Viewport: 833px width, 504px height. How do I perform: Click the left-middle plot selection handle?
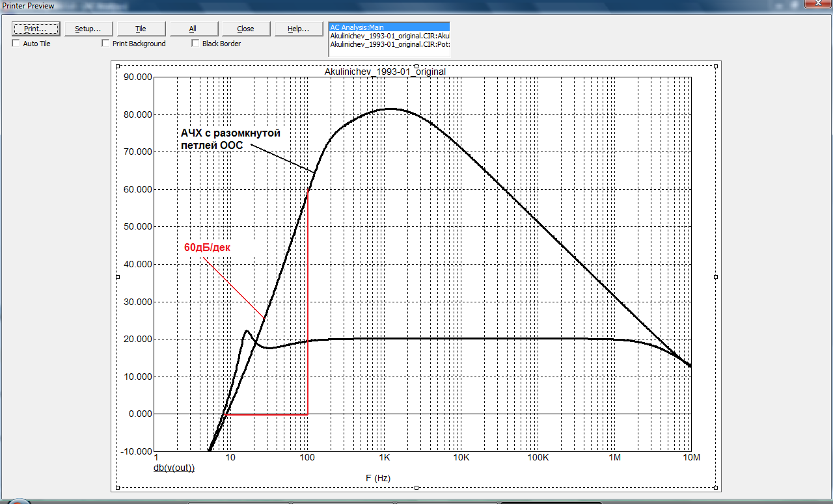coord(117,277)
